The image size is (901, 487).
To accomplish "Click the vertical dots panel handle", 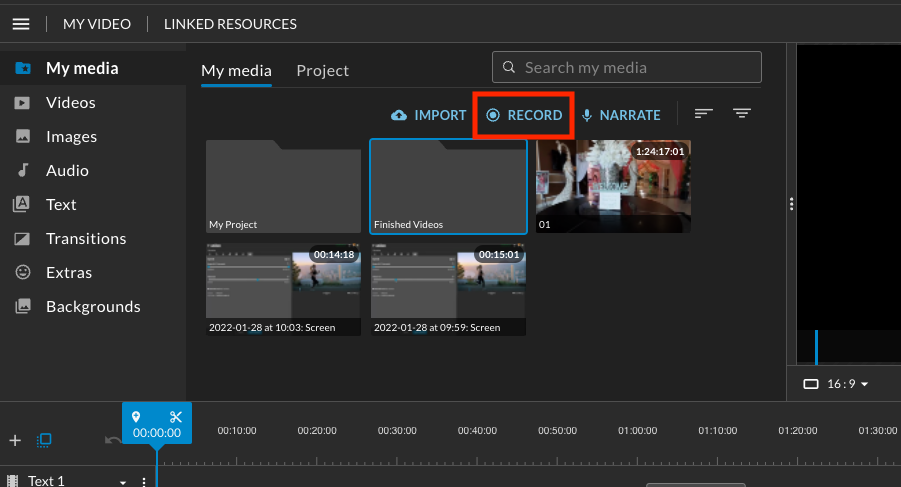I will pos(791,204).
